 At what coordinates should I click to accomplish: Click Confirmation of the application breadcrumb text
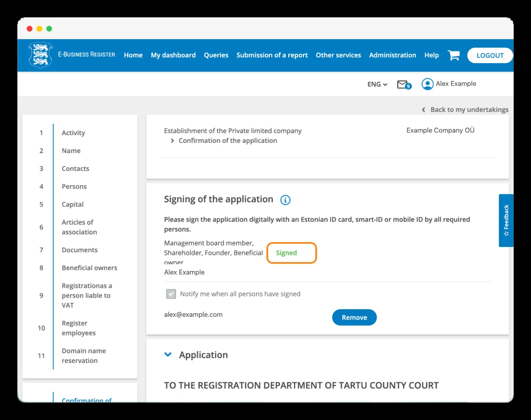[228, 141]
